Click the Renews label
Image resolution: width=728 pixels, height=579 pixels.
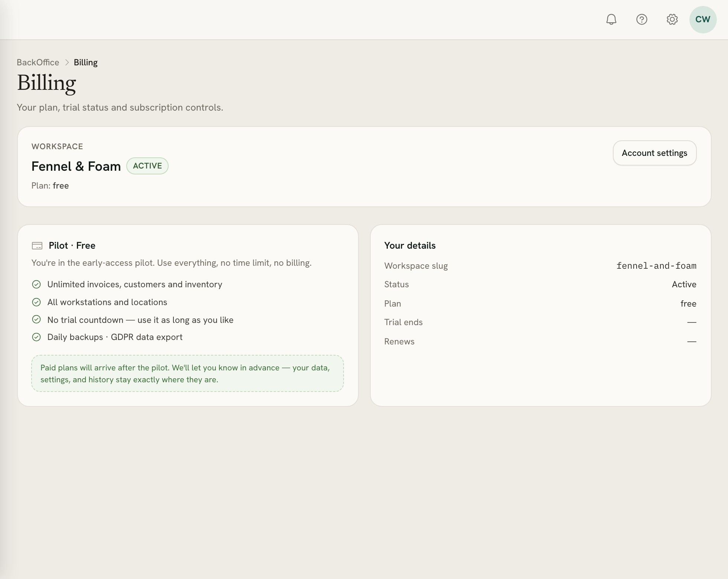coord(399,341)
